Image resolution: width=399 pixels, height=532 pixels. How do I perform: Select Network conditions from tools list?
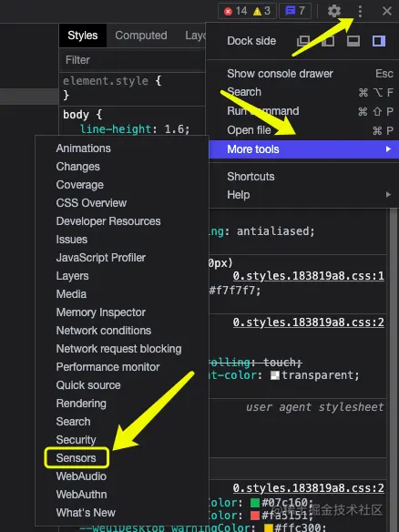104,331
